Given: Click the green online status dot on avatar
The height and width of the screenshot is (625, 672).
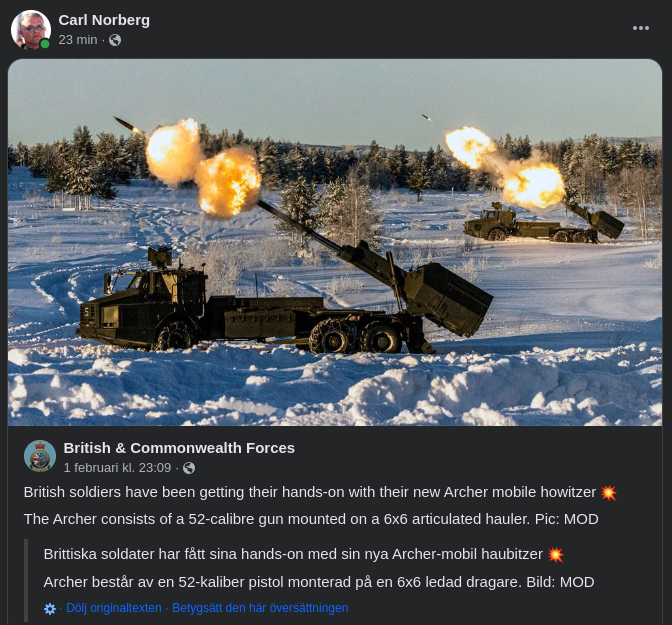Looking at the screenshot, I should (x=45, y=44).
